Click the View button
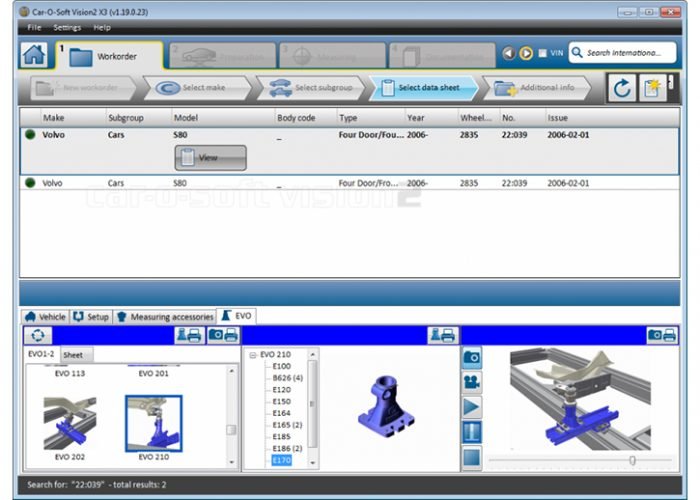Viewport: 700px width, 500px height. (210, 158)
